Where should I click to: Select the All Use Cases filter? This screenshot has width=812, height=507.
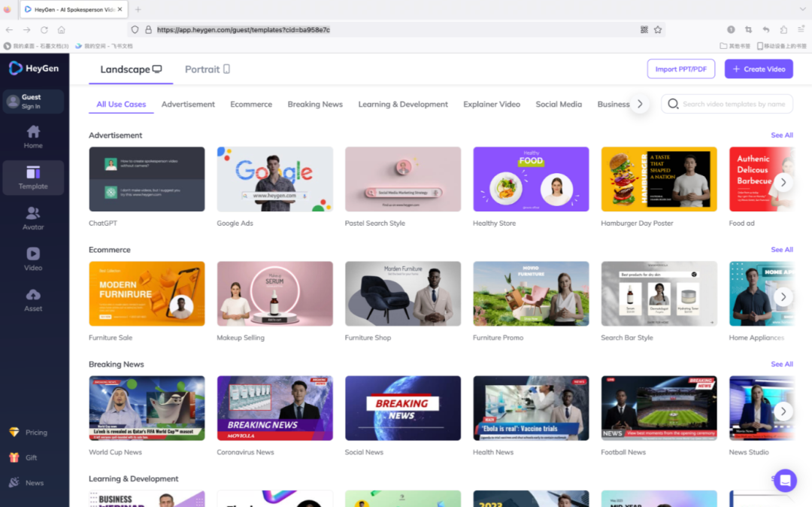click(121, 104)
